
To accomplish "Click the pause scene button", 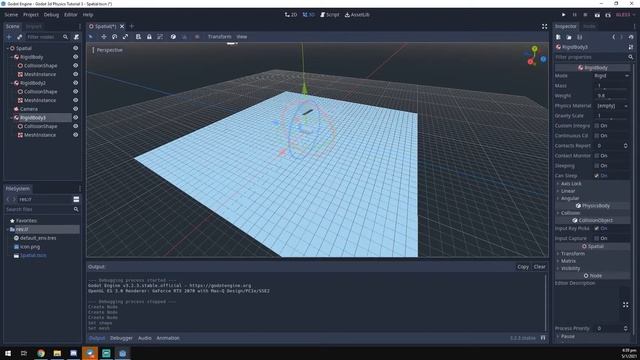I will [575, 15].
